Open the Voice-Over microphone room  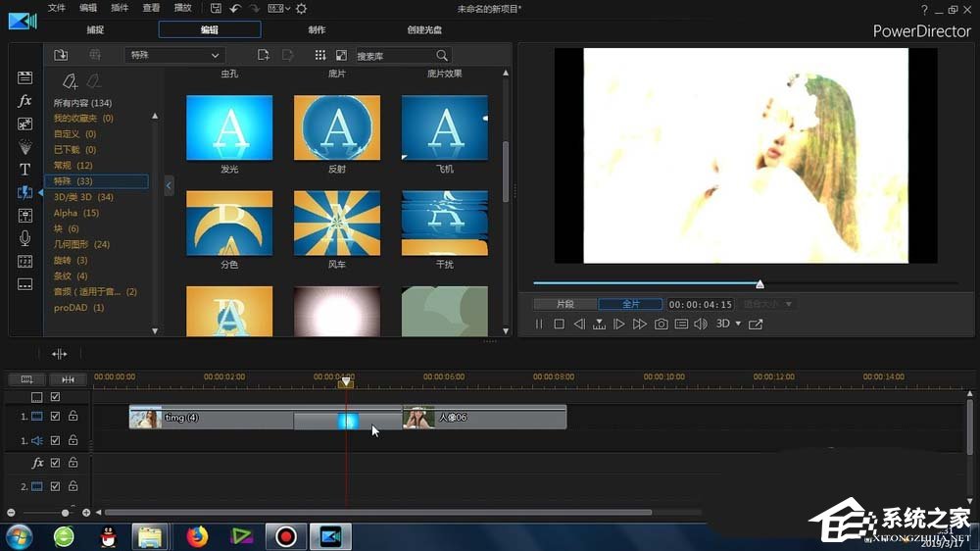point(25,238)
